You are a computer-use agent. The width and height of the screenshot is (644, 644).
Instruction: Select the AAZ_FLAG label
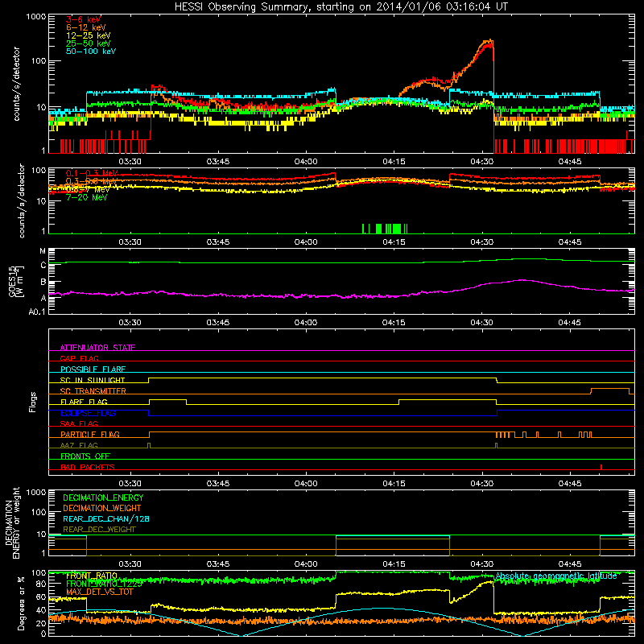pos(79,445)
